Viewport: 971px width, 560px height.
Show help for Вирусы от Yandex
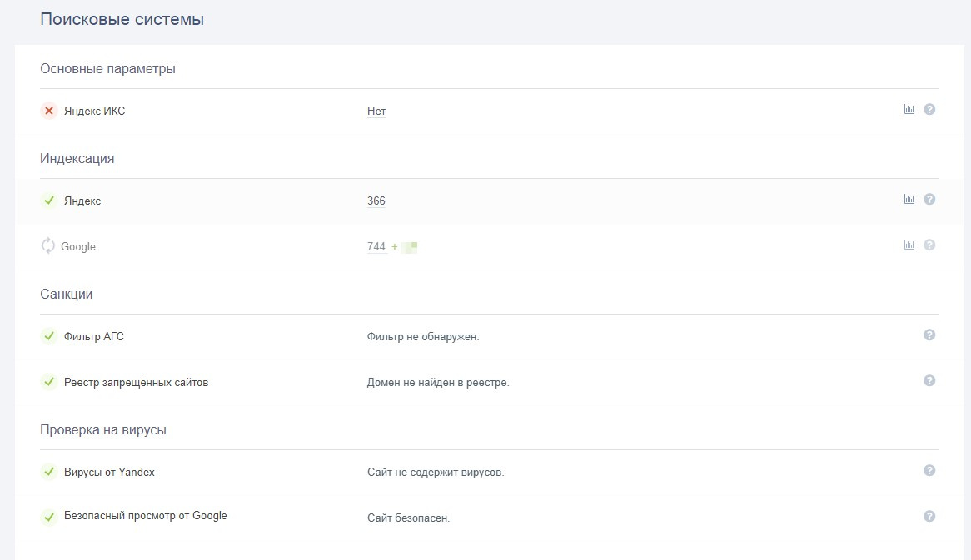929,470
